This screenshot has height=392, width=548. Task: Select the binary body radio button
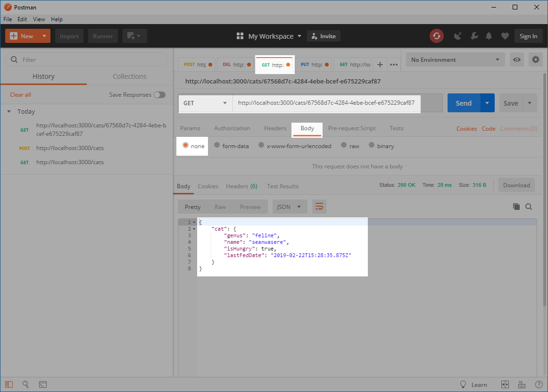click(372, 145)
